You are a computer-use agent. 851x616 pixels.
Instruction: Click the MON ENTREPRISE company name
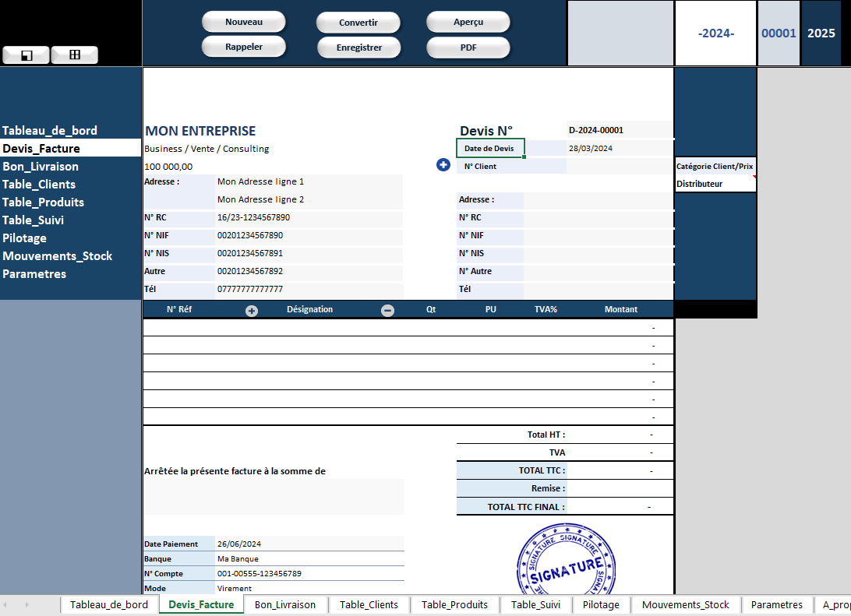click(200, 131)
